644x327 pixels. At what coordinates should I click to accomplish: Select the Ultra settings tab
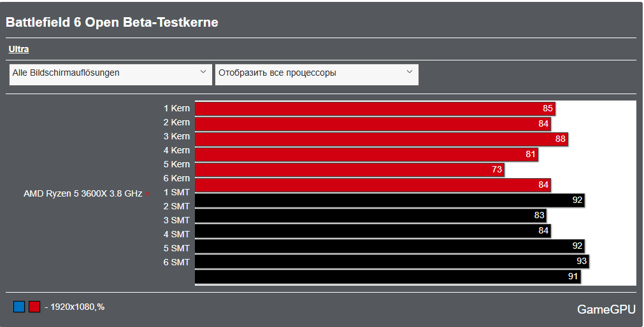(x=18, y=49)
